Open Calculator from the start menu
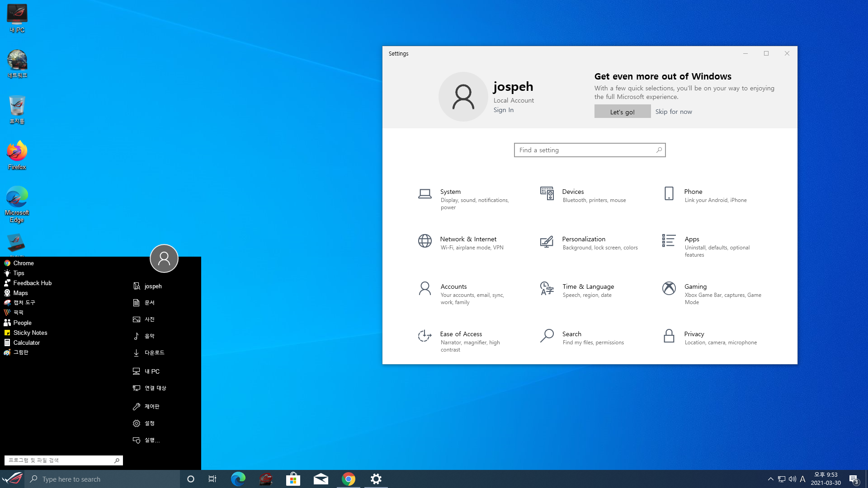The width and height of the screenshot is (868, 488). (x=26, y=343)
